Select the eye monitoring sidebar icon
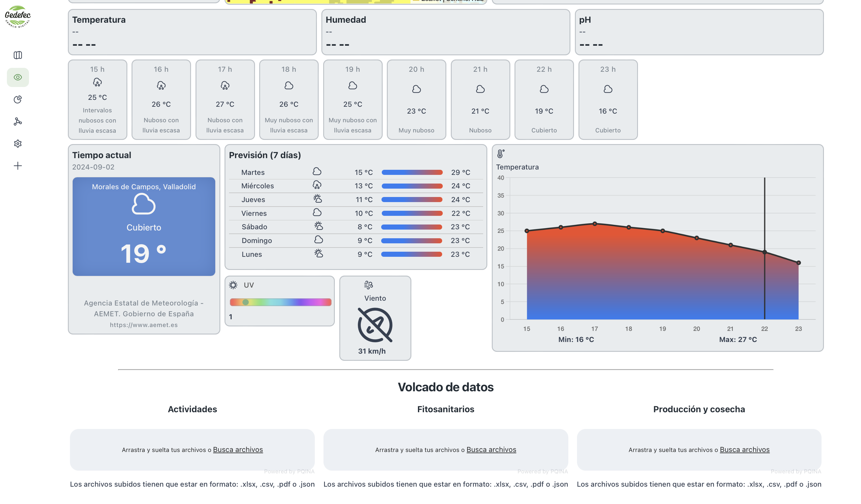 point(18,77)
